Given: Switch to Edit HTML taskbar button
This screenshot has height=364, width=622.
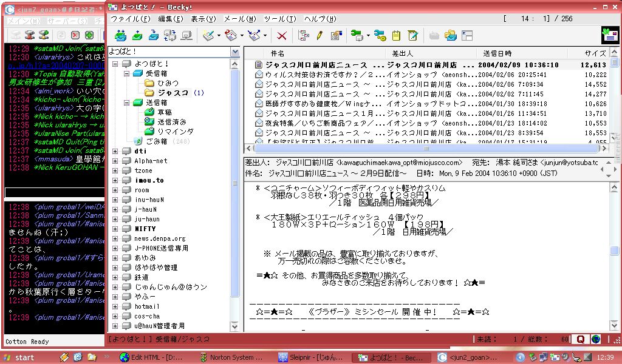Looking at the screenshot, I should pos(151,358).
